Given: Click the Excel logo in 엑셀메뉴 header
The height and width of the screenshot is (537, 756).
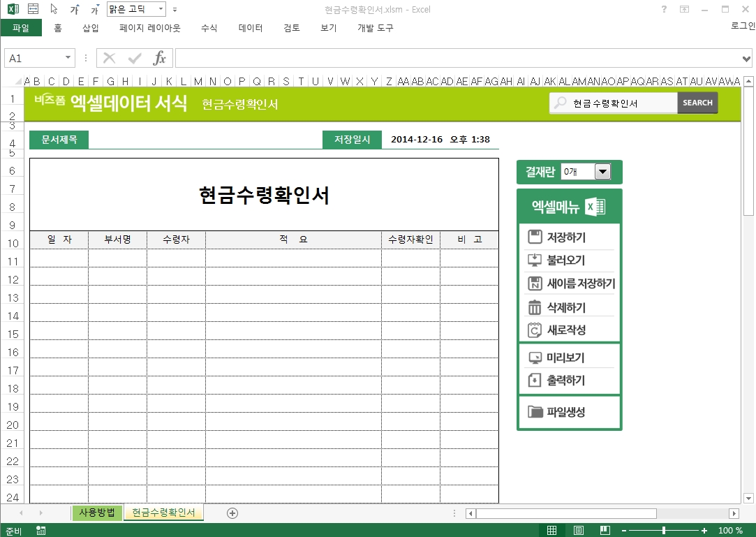Looking at the screenshot, I should 595,207.
